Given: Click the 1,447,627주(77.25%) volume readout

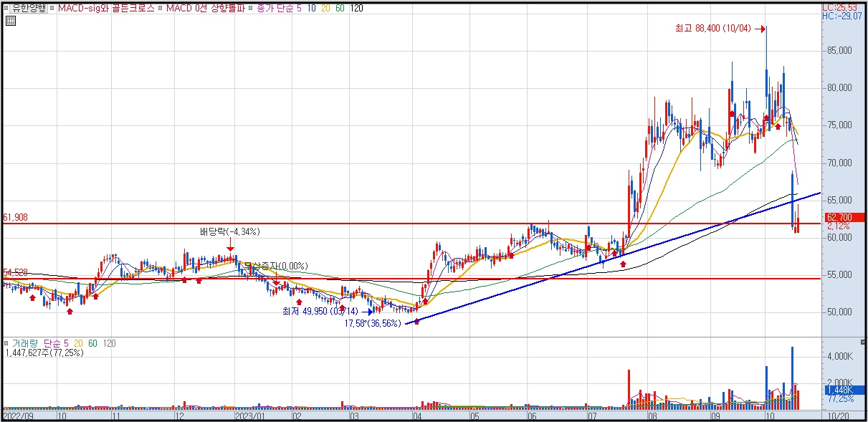Looking at the screenshot, I should 44,353.
